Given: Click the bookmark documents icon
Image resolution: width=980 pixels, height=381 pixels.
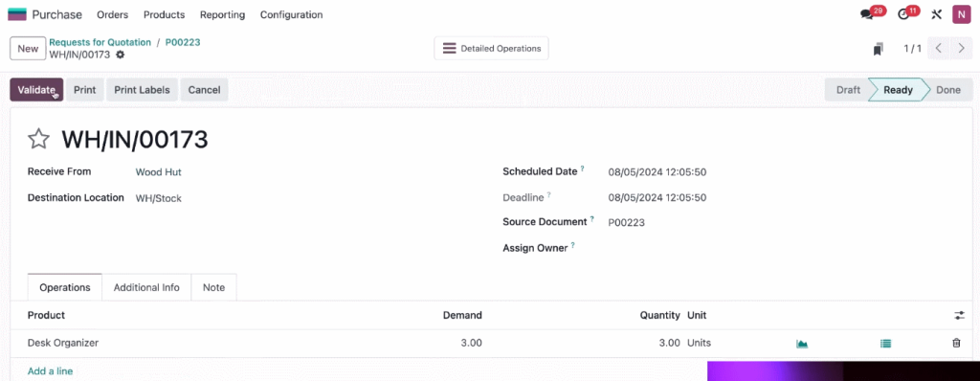Looking at the screenshot, I should 879,49.
